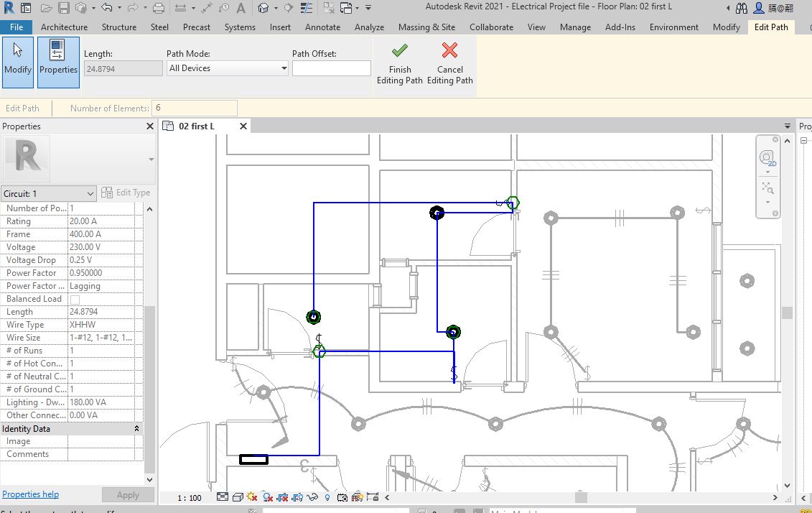This screenshot has width=812, height=513.
Task: Click the Save icon
Action: tap(63, 6)
